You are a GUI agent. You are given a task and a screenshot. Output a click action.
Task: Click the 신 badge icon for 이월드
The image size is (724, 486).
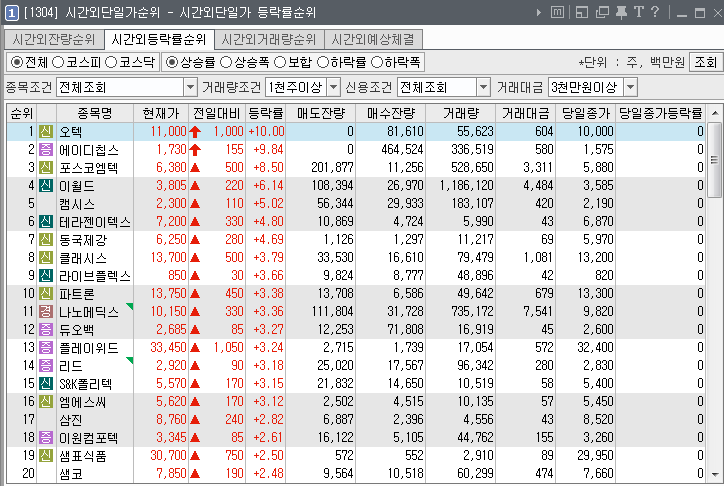point(46,186)
